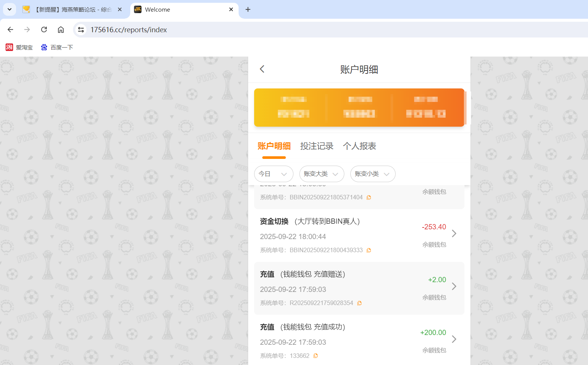The width and height of the screenshot is (588, 365).
Task: Click the +2.00 amount
Action: point(437,280)
